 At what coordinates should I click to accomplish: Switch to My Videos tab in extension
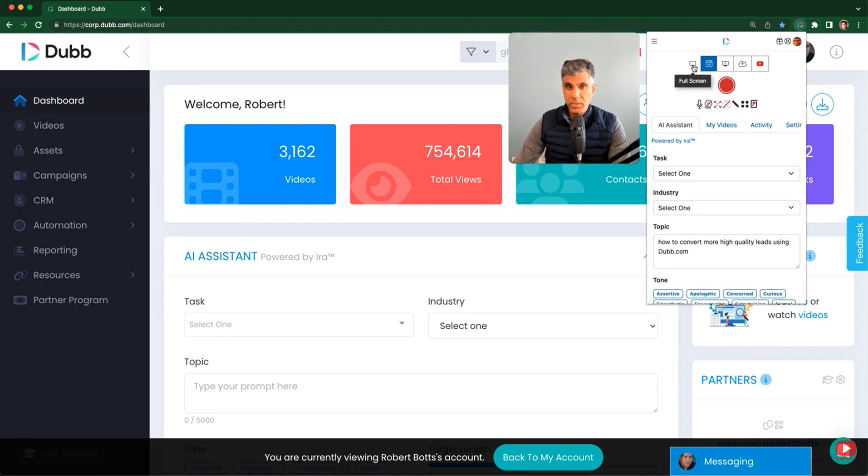(721, 125)
